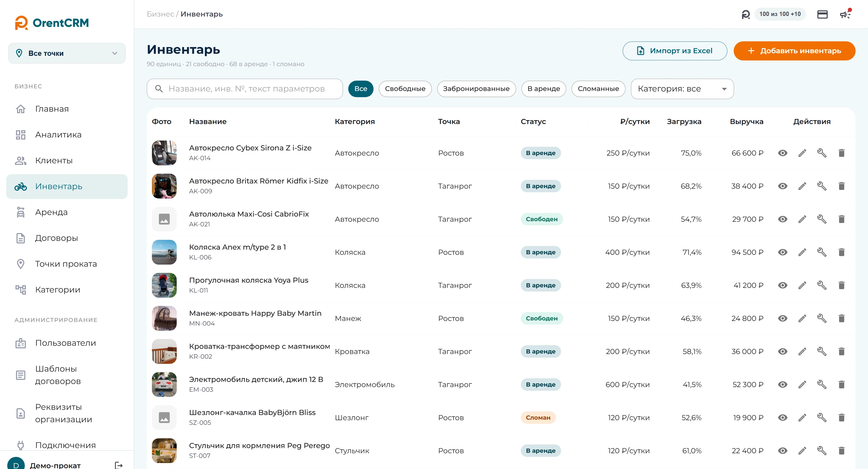Click Добавить инвентарь button
The image size is (868, 469).
coord(794,51)
